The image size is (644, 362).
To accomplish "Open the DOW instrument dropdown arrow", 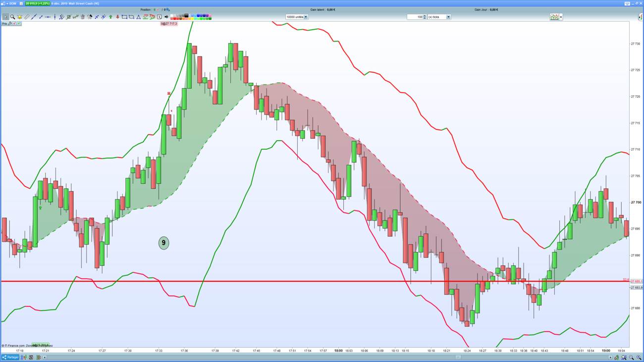I will pyautogui.click(x=7, y=3).
